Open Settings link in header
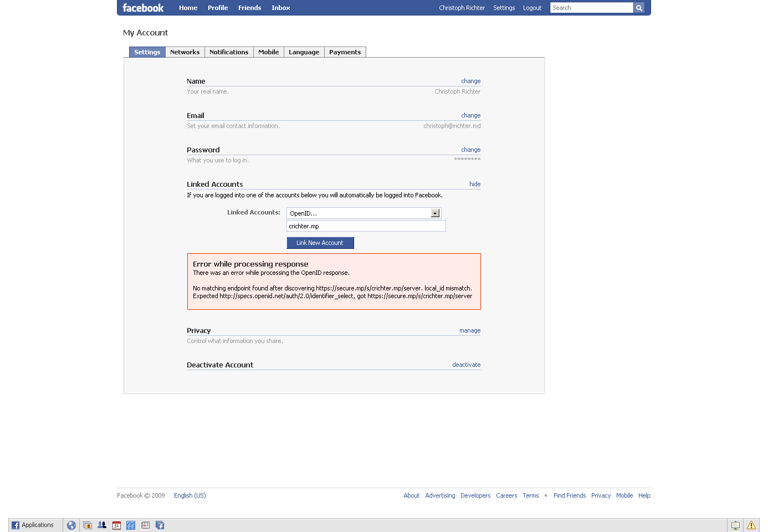The image size is (768, 532). 504,8
